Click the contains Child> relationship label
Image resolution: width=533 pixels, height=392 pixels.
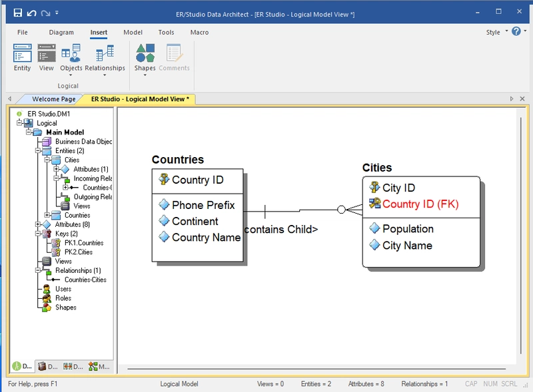[x=281, y=230]
